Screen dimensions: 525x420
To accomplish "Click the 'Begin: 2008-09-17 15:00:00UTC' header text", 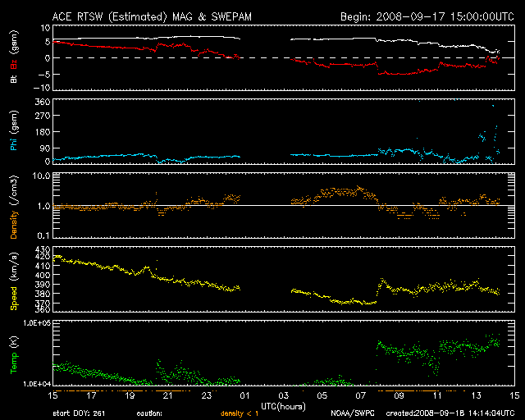I will click(x=427, y=16).
